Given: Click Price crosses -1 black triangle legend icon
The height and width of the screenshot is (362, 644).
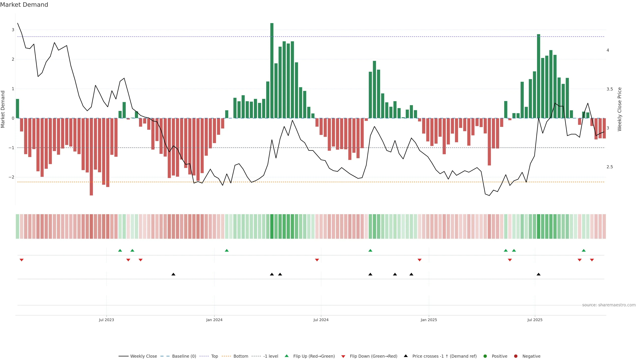Looking at the screenshot, I should click(406, 356).
